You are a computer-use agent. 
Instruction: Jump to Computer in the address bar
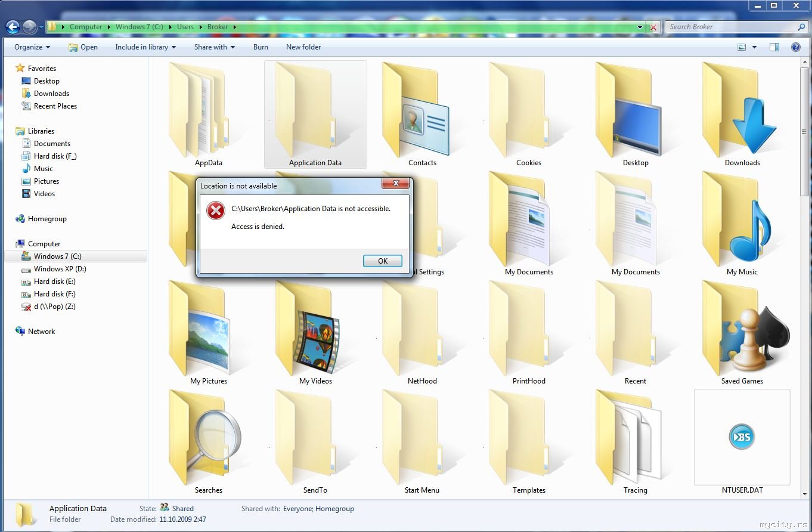pyautogui.click(x=86, y=27)
